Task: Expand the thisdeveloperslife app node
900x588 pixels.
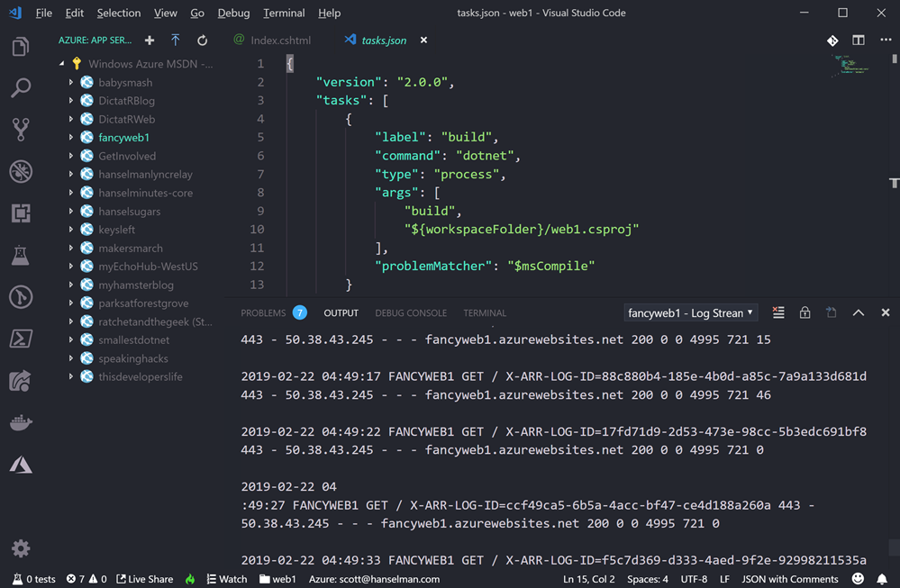Action: click(x=71, y=376)
